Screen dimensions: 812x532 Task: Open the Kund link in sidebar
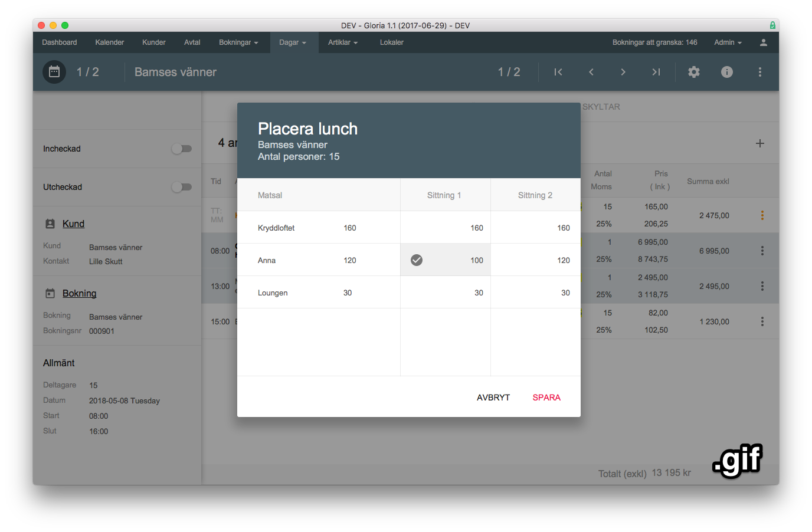pyautogui.click(x=73, y=224)
